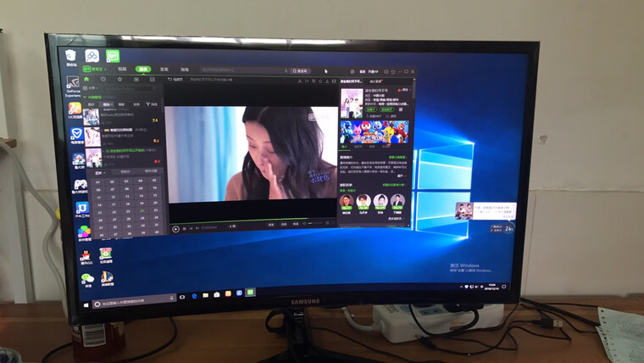Open the blue shield PC Manager icon
The image size is (644, 363).
click(x=76, y=135)
